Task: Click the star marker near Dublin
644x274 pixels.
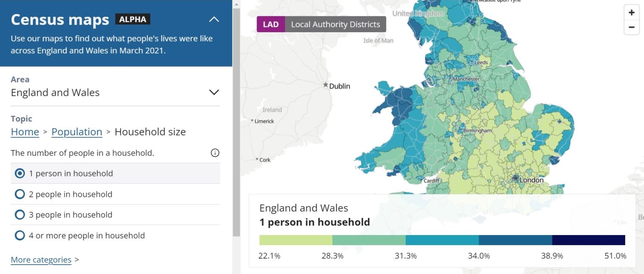Action: point(325,85)
